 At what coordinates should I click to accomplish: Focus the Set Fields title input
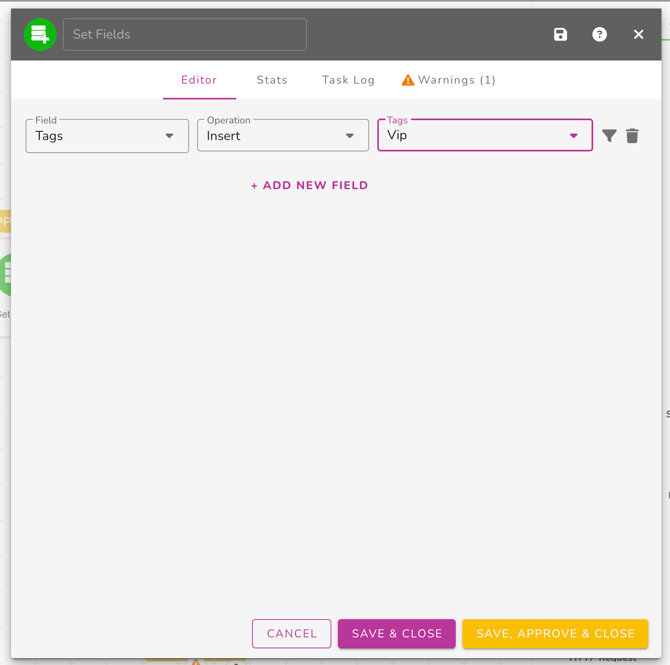(x=185, y=35)
